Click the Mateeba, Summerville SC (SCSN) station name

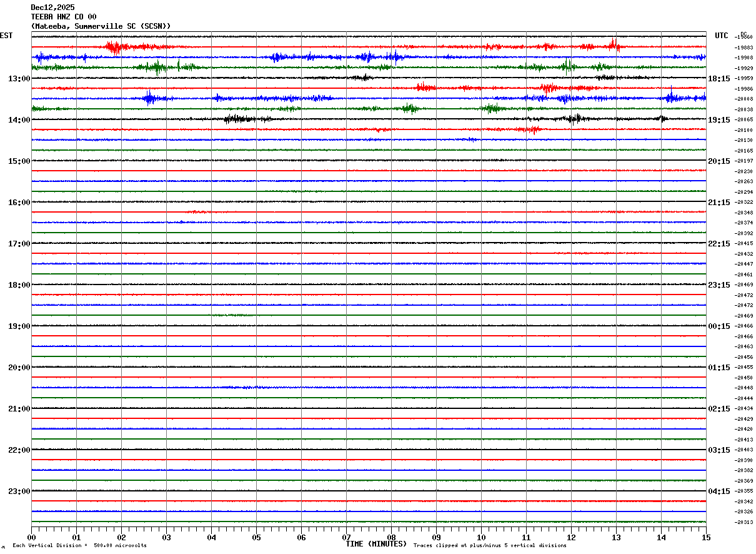click(x=101, y=26)
